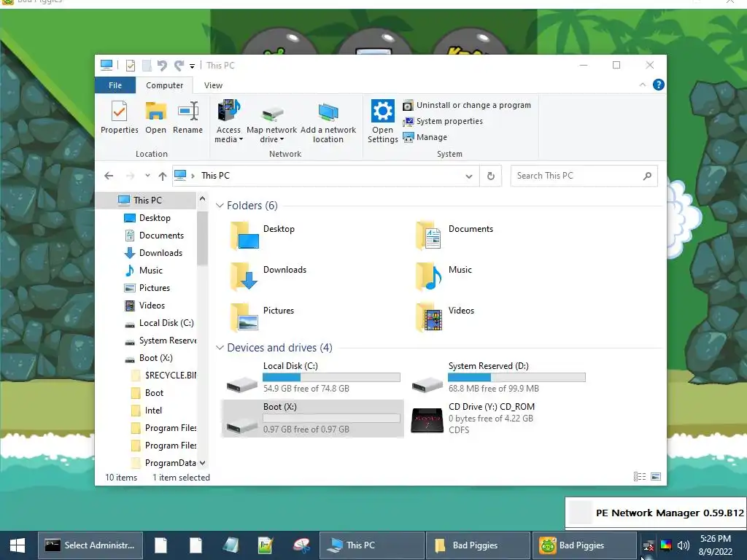Viewport: 747px width, 560px height.
Task: Select the Pictures folder in main pane
Action: point(263,316)
